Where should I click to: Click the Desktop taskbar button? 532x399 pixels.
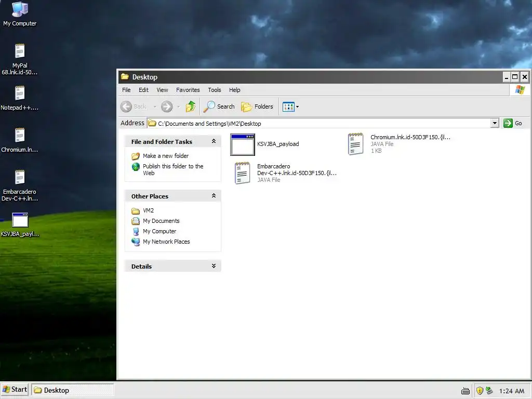[73, 390]
